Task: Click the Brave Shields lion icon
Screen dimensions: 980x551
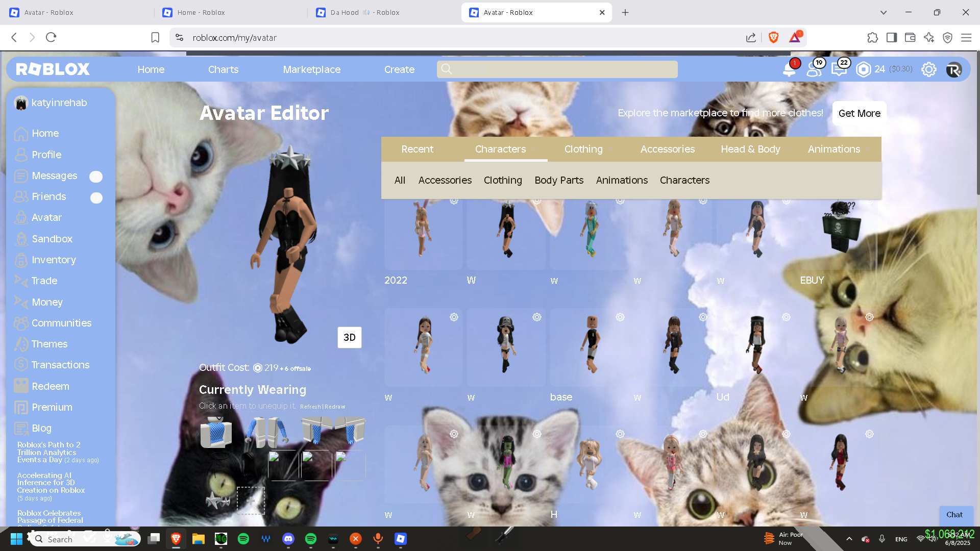Action: pyautogui.click(x=773, y=37)
